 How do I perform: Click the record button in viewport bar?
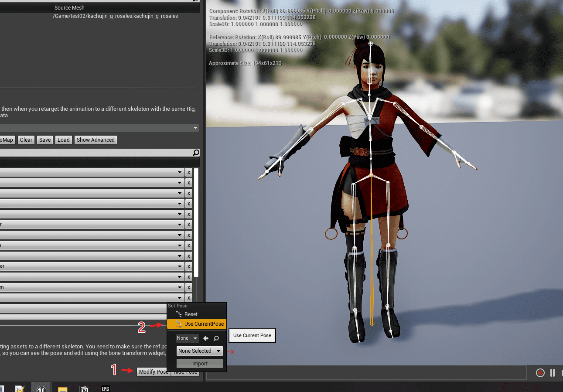(x=540, y=373)
